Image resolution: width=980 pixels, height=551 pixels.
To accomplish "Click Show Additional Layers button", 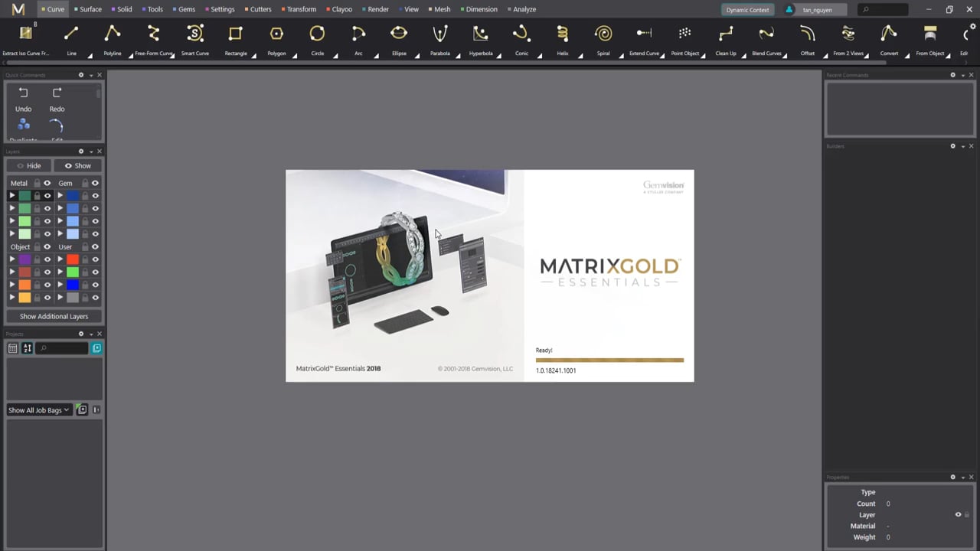I will [x=54, y=316].
